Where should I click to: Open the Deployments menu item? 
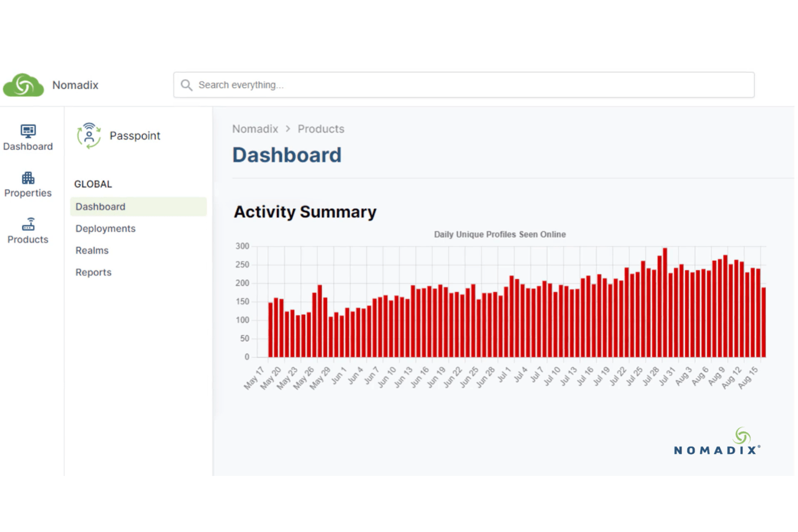(106, 229)
